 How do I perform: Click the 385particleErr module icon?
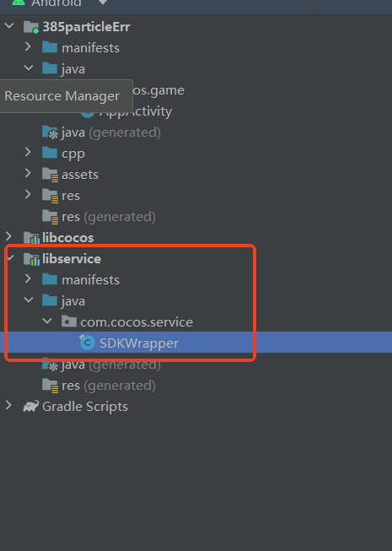(x=31, y=27)
